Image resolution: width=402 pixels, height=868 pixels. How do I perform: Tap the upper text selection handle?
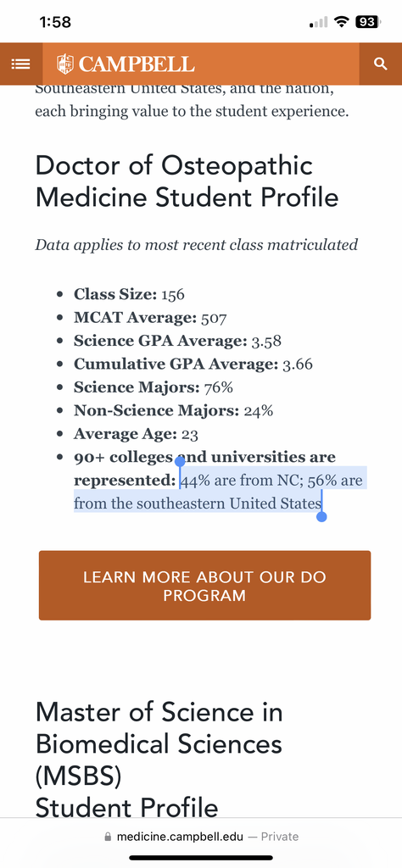click(x=180, y=462)
